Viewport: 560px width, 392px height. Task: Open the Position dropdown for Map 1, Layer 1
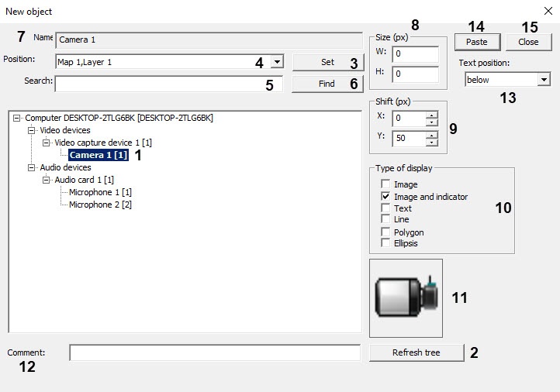277,62
